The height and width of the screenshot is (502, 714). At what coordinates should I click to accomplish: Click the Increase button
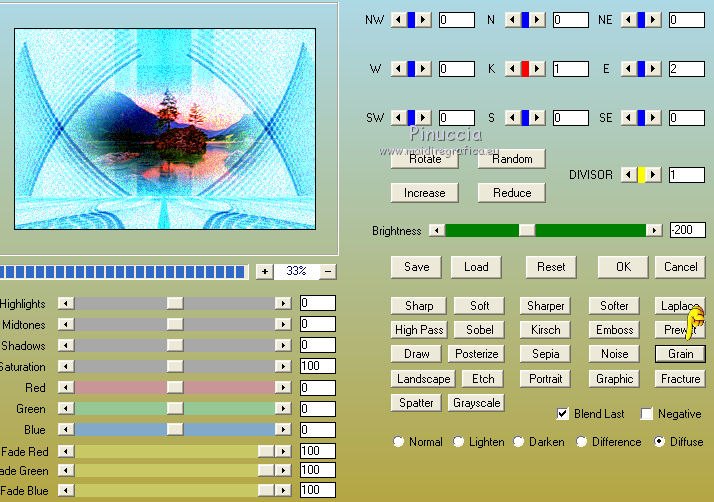(x=425, y=193)
